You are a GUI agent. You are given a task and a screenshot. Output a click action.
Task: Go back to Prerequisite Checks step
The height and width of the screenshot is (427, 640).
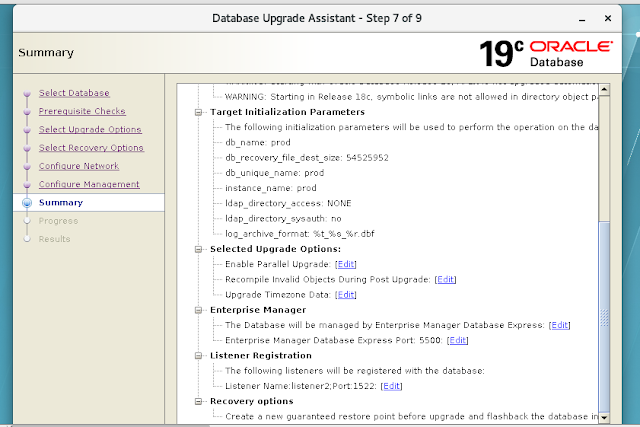82,111
